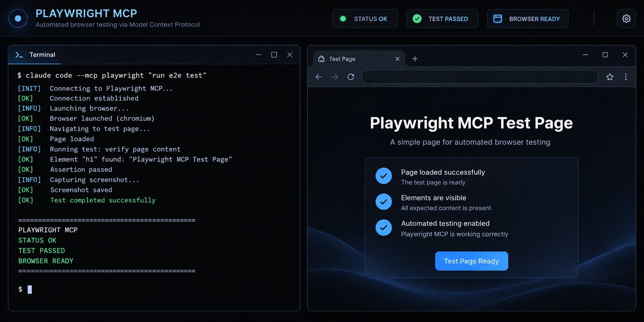Bookmark the page with the star icon
The height and width of the screenshot is (322, 644).
[x=610, y=77]
